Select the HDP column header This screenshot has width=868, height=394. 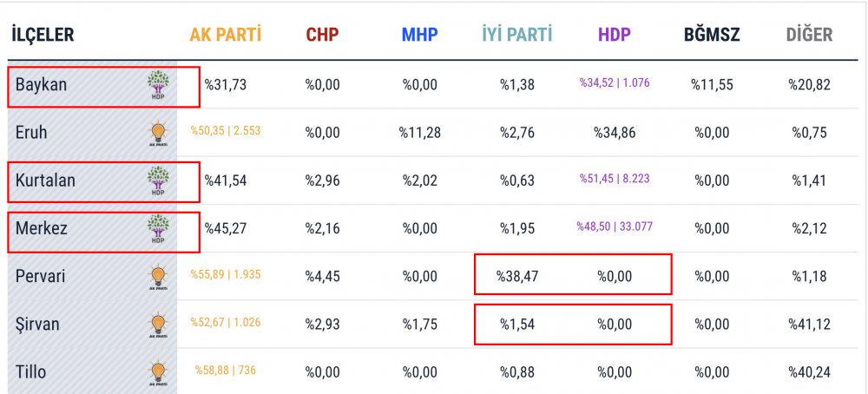tap(615, 36)
